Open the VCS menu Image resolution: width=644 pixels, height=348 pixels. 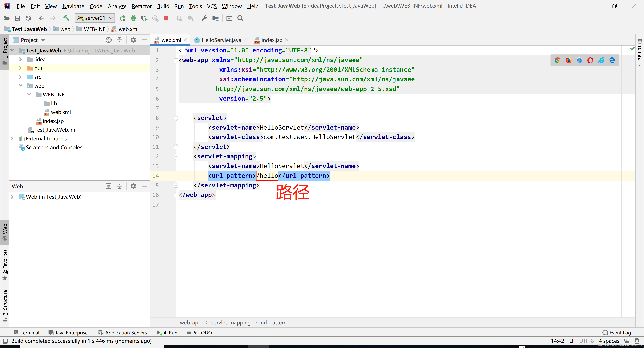coord(212,6)
